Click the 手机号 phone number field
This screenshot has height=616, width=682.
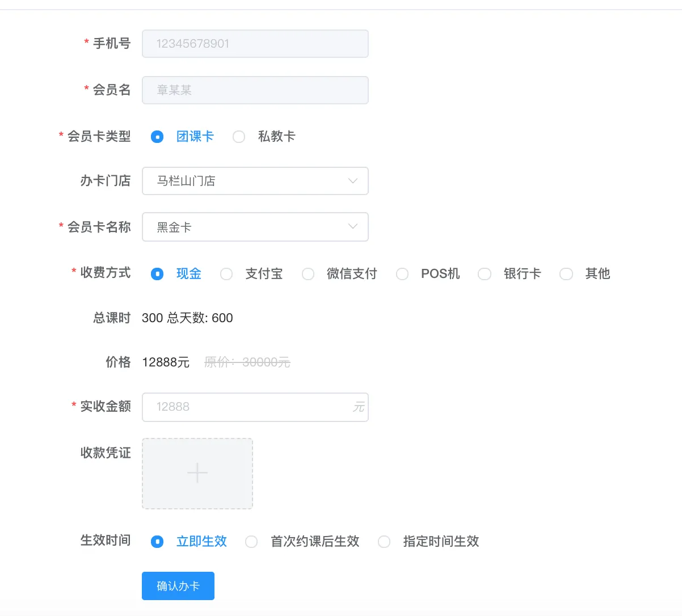(x=255, y=44)
